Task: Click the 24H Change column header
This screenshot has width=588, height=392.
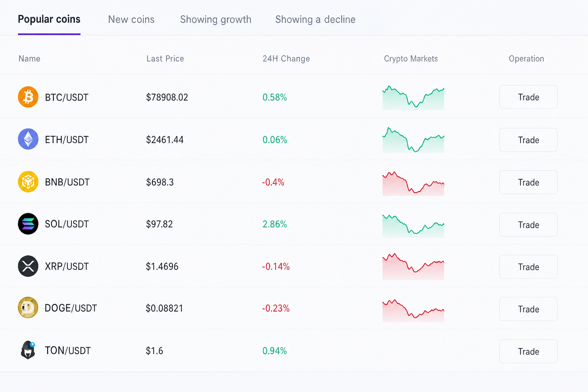Action: pos(286,59)
